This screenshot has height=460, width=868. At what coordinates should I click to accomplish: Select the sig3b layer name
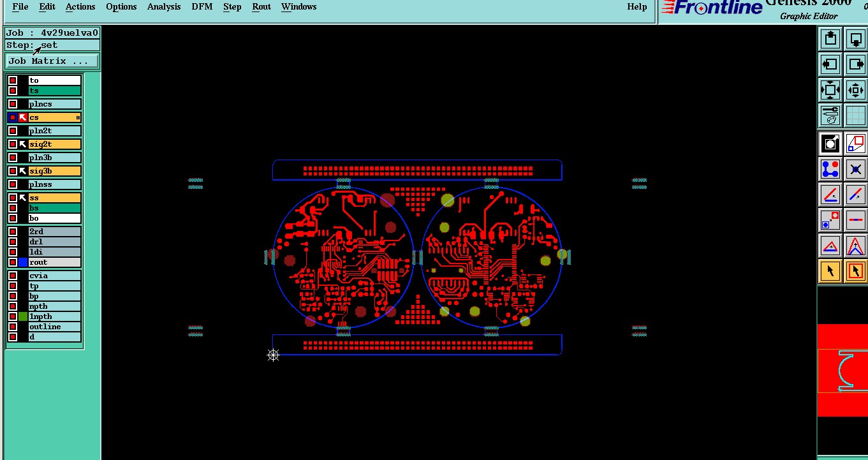pyautogui.click(x=55, y=171)
